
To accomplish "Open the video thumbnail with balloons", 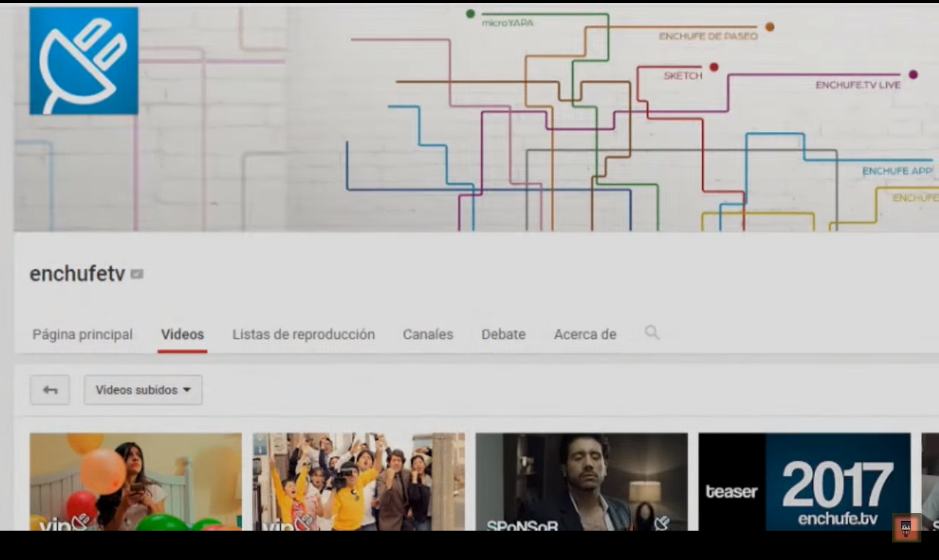I will [136, 482].
